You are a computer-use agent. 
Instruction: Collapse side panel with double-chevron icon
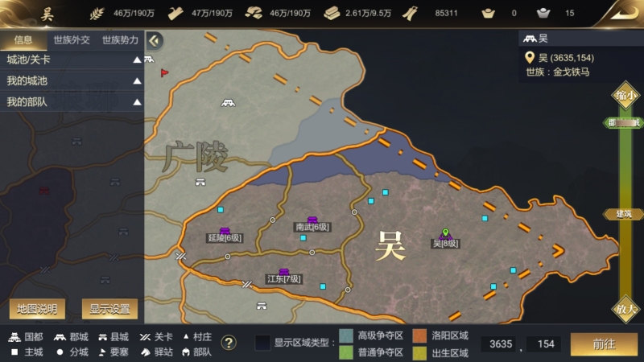(155, 41)
